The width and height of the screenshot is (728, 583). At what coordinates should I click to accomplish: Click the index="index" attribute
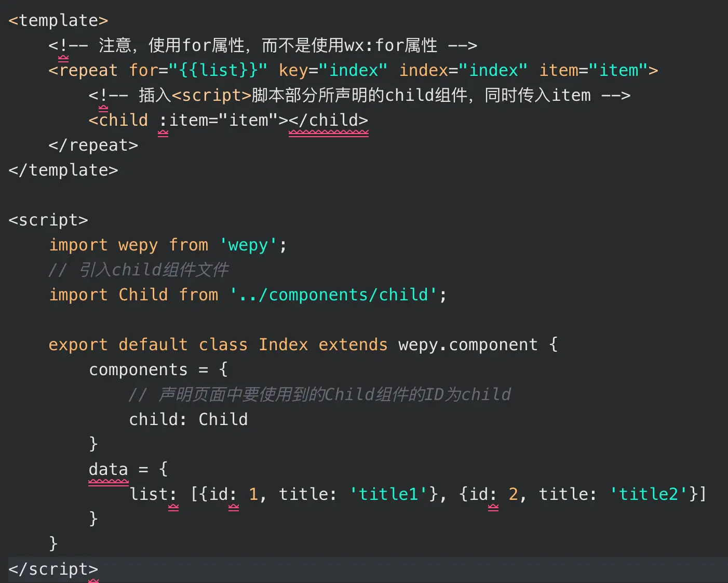pyautogui.click(x=463, y=70)
